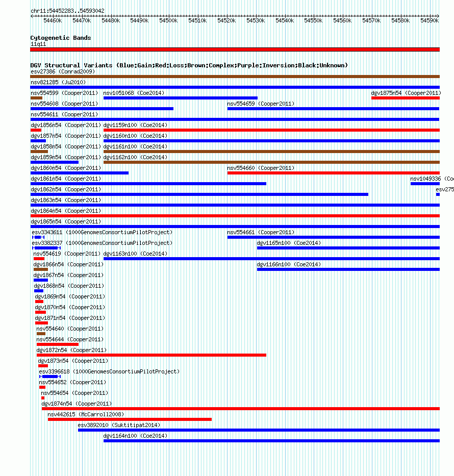
Task: Click the dgv1865n54 (Cooper2011) label
Action: click(66, 221)
